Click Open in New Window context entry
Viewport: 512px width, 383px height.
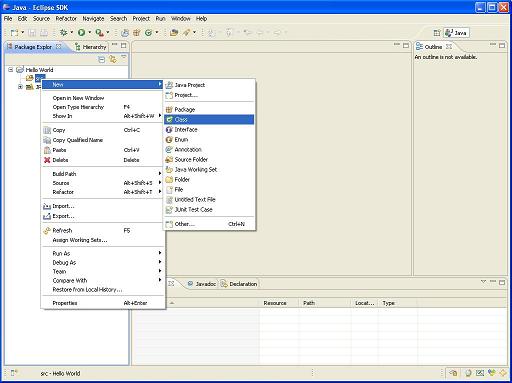click(103, 98)
